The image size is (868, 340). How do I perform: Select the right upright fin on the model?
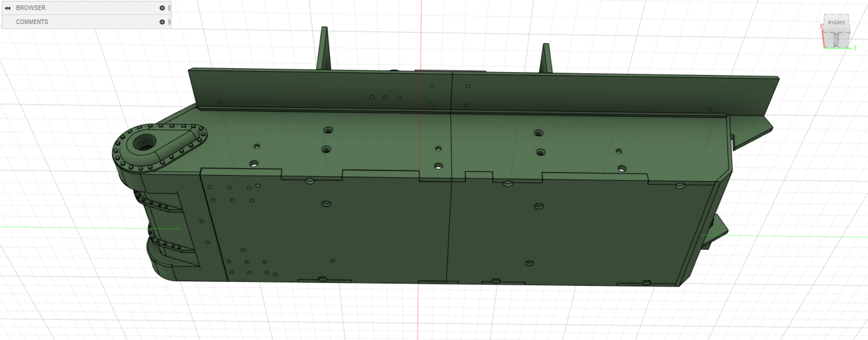pos(546,59)
